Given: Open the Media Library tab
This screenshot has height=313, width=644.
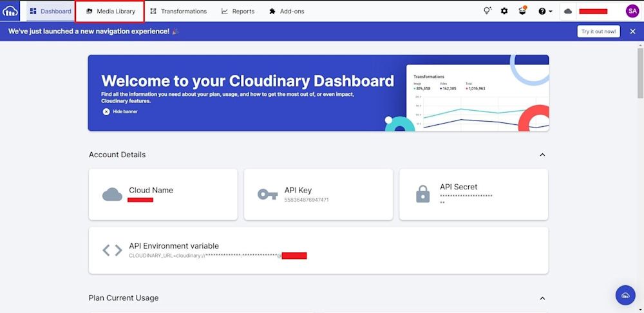Looking at the screenshot, I should 109,11.
